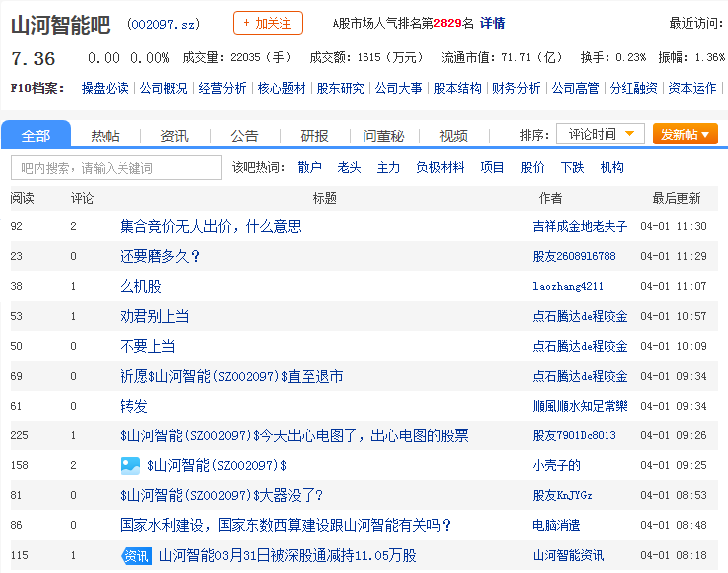
Task: Open the 财务分析 F10 link
Action: point(516,88)
